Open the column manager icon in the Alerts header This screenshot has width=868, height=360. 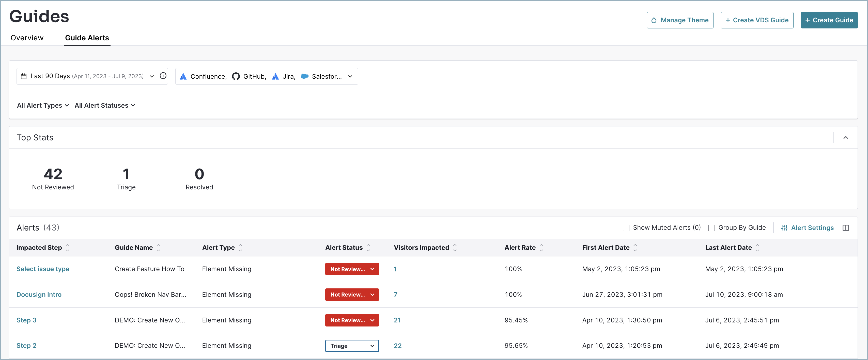845,228
